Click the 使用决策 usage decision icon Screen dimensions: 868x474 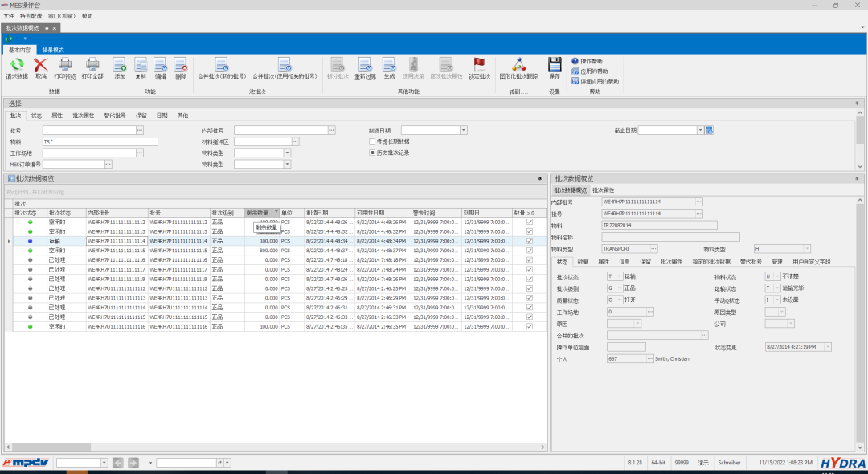(413, 64)
